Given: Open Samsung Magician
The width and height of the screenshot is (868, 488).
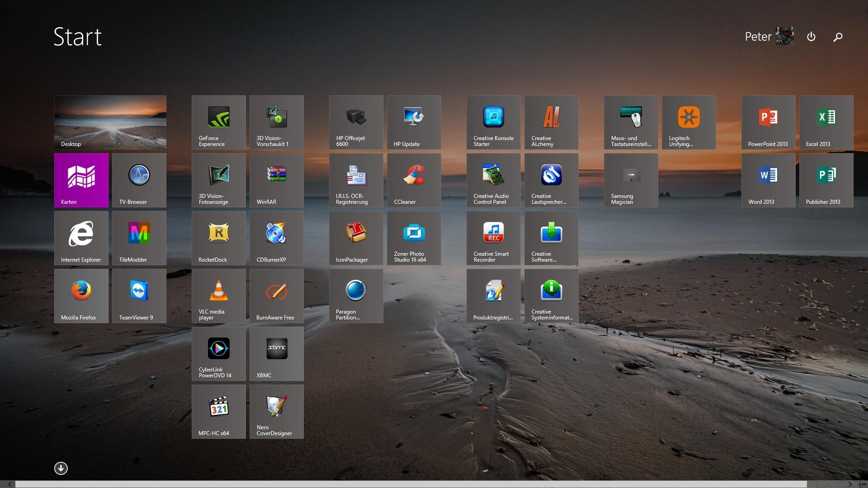Looking at the screenshot, I should pos(631,180).
